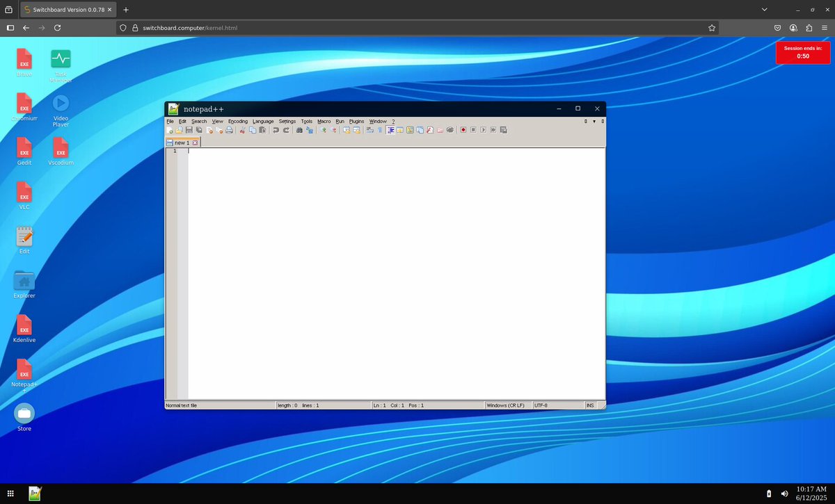
Task: Click the browser address bar
Action: pyautogui.click(x=417, y=28)
